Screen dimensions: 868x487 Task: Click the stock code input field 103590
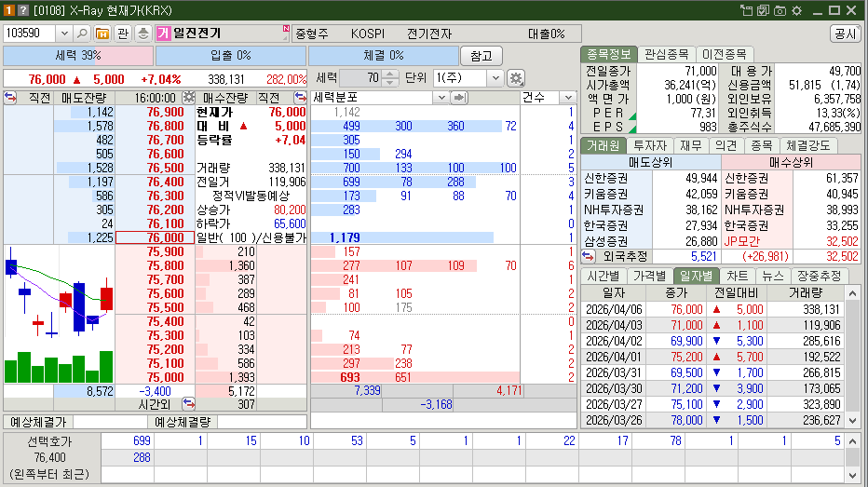(30, 34)
